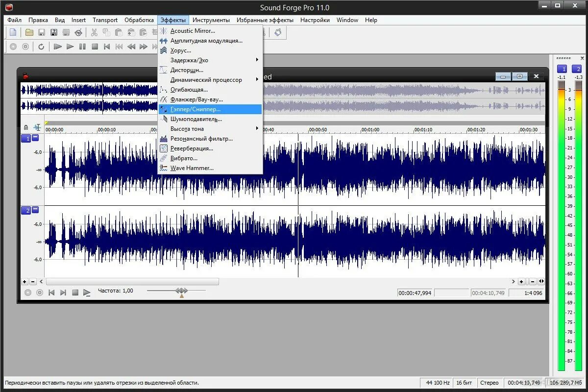
Task: Click Go to Start in the data window
Action: pos(51,293)
